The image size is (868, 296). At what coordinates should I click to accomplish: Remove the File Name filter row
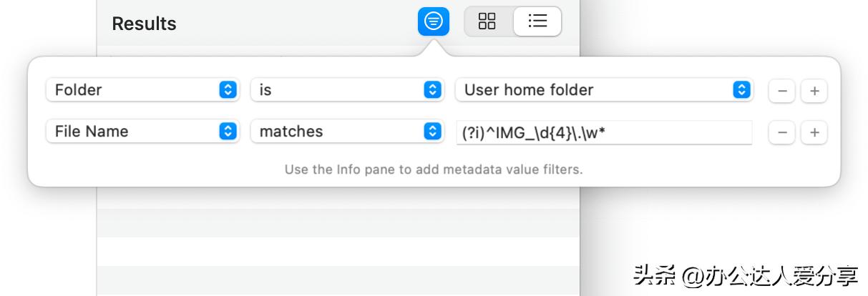click(x=782, y=132)
